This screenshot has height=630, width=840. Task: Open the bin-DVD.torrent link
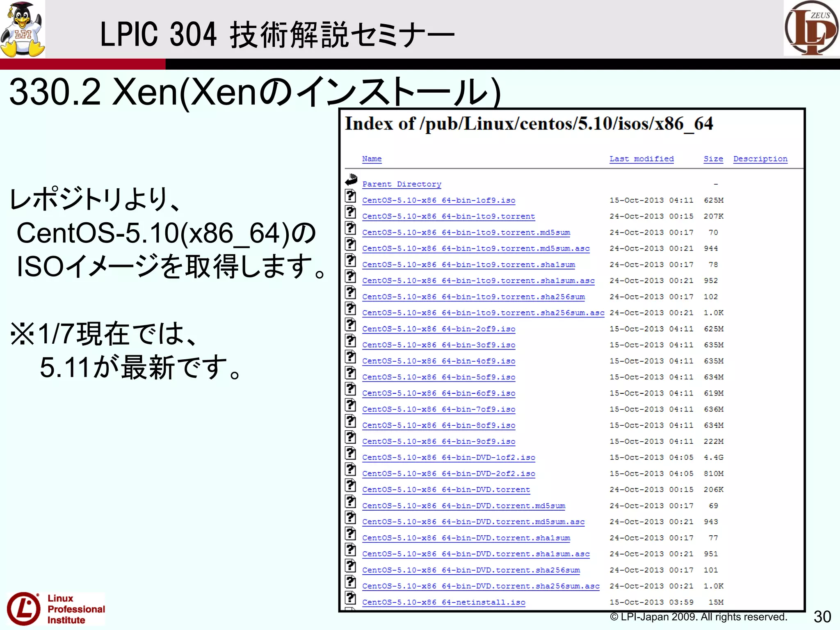[446, 489]
